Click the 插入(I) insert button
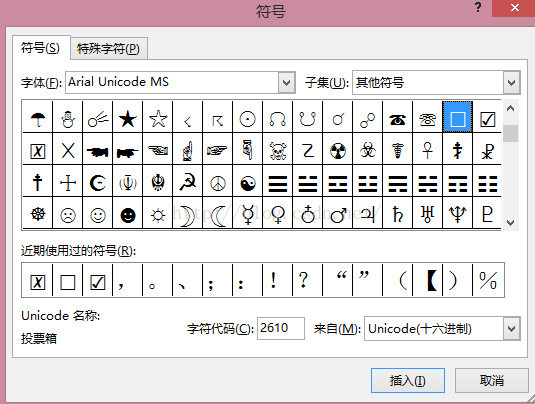 pos(408,380)
